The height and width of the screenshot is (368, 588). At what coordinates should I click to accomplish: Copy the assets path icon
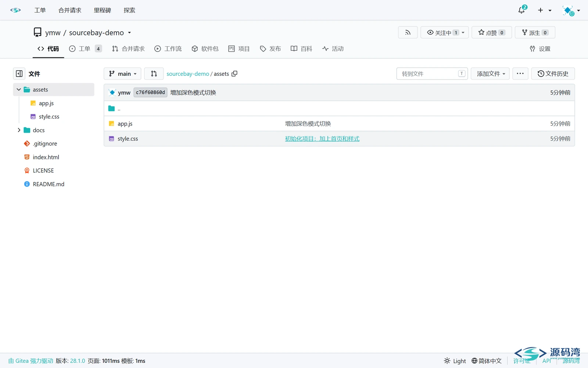point(234,74)
